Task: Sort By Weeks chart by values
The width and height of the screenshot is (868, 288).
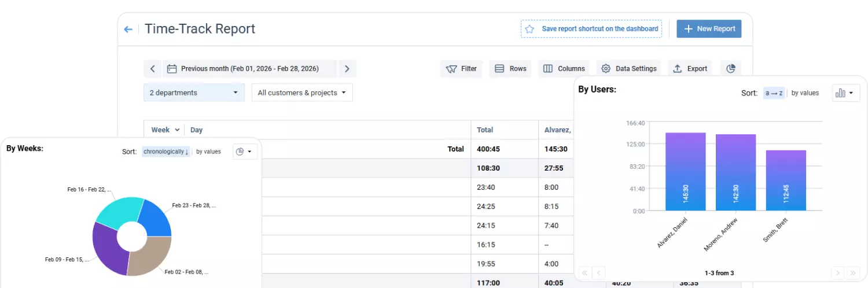Action: [x=208, y=152]
